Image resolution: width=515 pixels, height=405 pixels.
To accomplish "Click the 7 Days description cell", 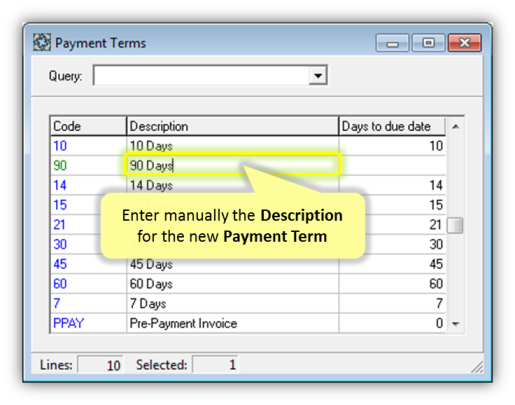I will click(x=232, y=303).
